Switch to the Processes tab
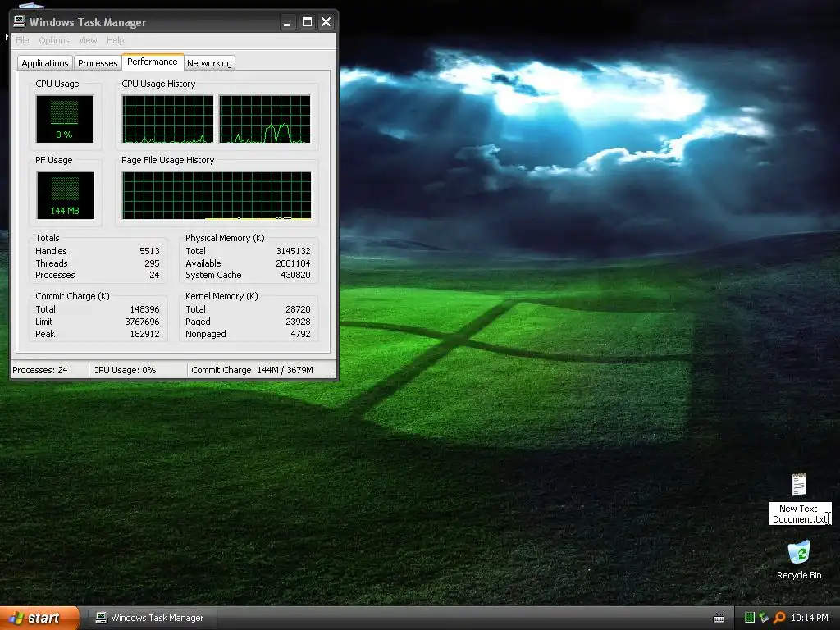Image resolution: width=840 pixels, height=630 pixels. point(98,62)
